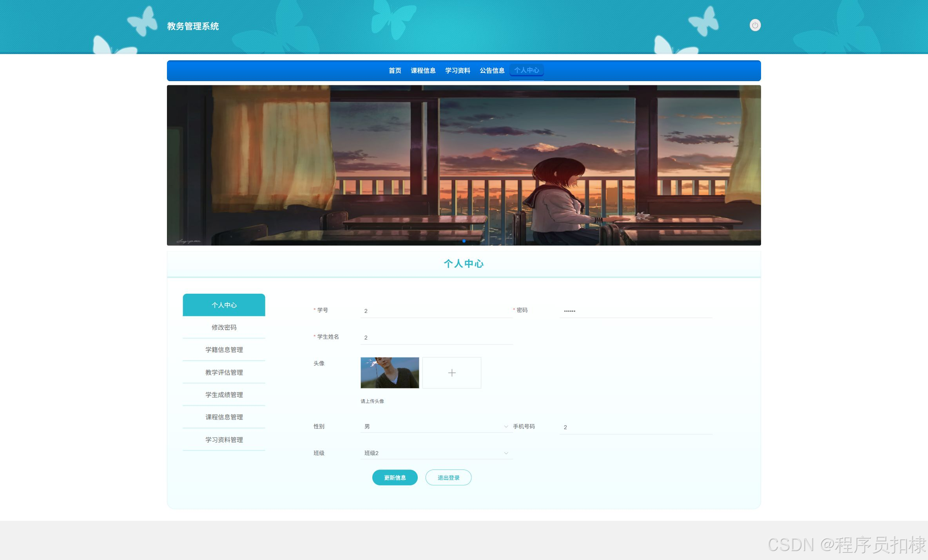
Task: Click the uploaded avatar thumbnail photo
Action: click(390, 373)
